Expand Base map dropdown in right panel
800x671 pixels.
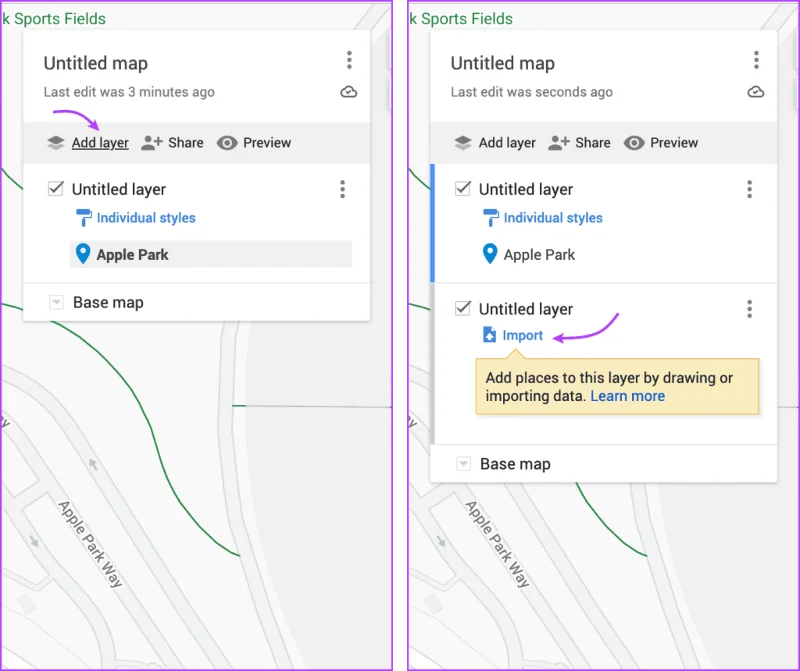pos(463,464)
